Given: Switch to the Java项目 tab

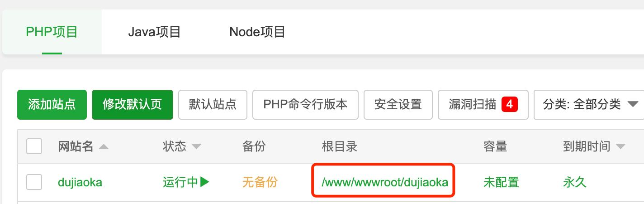Looking at the screenshot, I should pyautogui.click(x=154, y=32).
